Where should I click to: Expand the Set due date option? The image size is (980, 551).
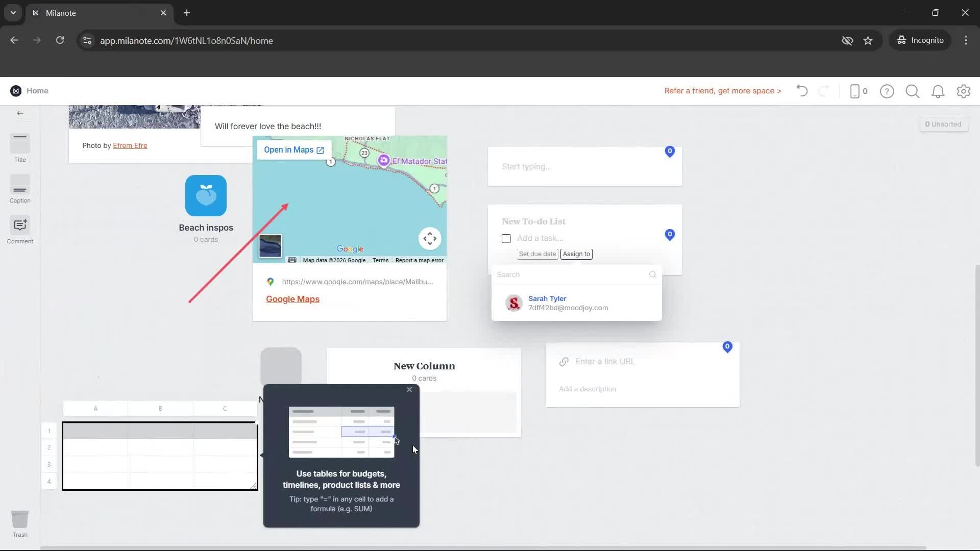tap(537, 254)
